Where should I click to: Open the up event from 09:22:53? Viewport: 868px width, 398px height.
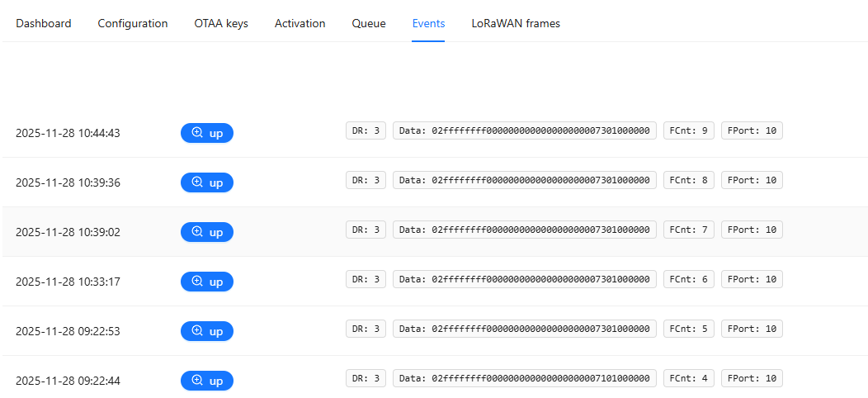pos(207,331)
